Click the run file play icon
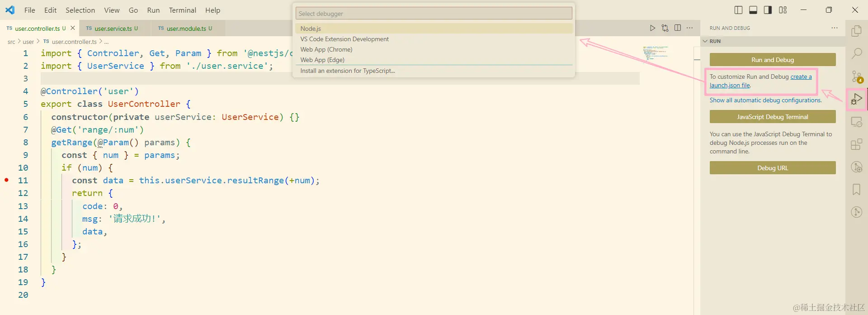The width and height of the screenshot is (868, 315). [x=652, y=28]
